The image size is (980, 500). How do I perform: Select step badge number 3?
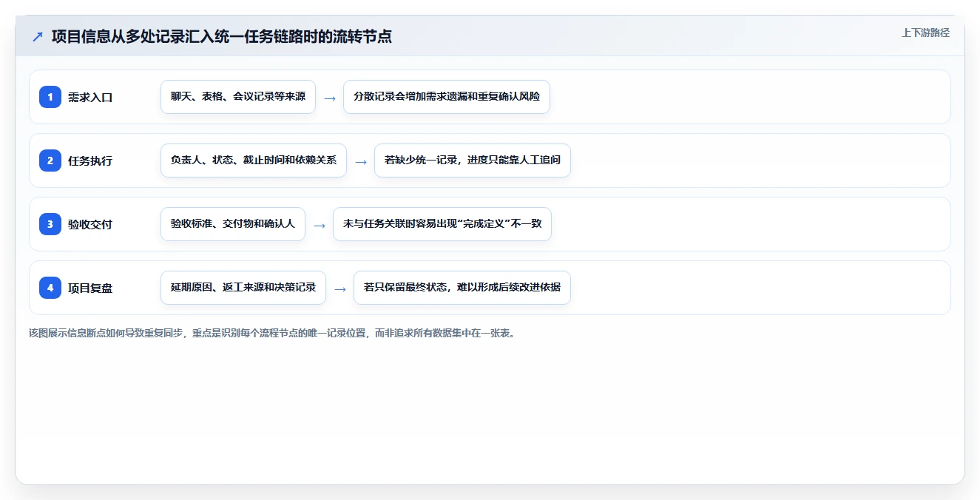[x=50, y=224]
